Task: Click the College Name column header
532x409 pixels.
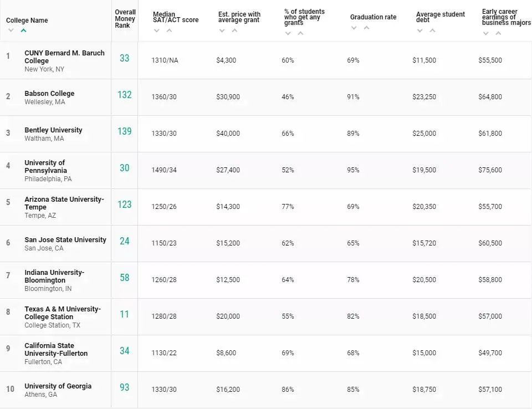Action: [27, 21]
